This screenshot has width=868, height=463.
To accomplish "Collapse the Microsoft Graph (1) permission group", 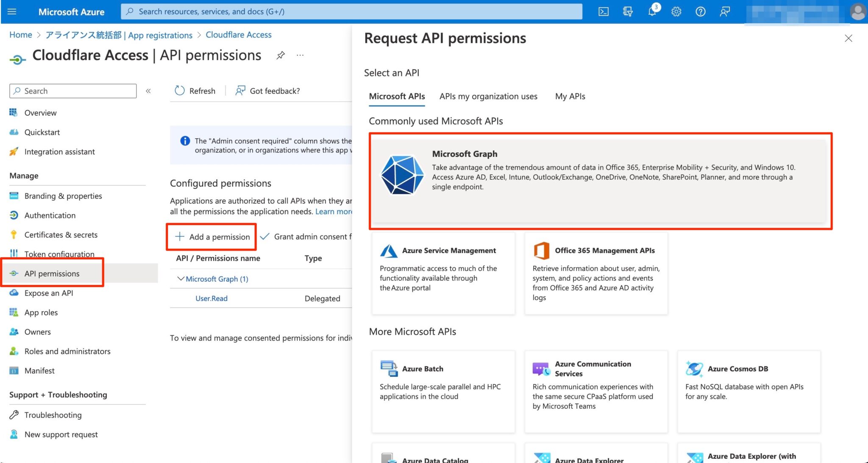I will [181, 279].
